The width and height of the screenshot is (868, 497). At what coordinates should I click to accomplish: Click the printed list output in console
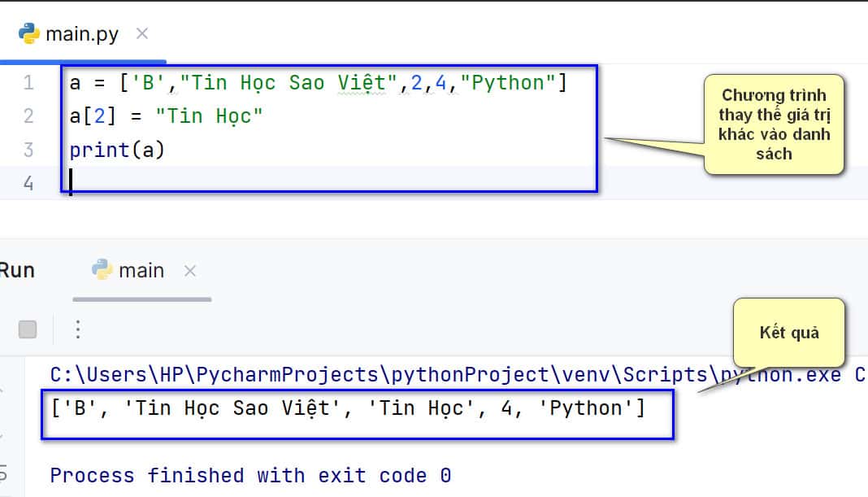pos(348,409)
